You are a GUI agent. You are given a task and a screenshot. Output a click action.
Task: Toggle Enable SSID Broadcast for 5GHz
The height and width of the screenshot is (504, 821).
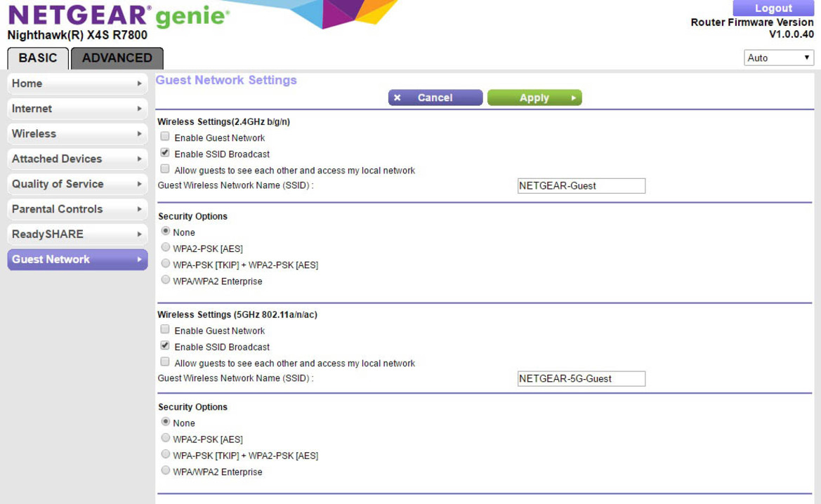point(165,346)
